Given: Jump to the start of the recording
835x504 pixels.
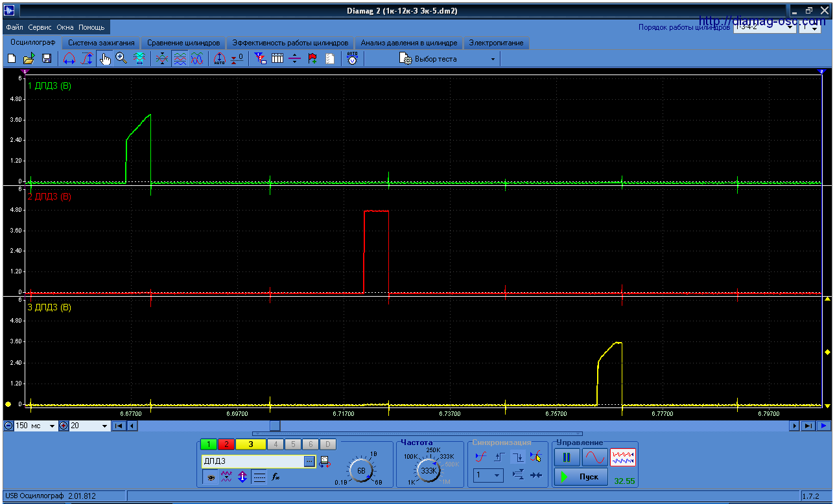Looking at the screenshot, I should click(119, 426).
